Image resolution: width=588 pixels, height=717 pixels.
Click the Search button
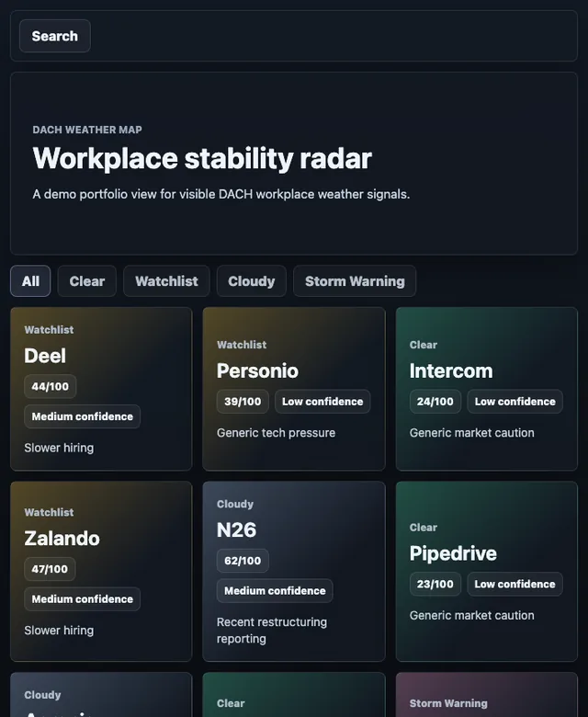[55, 36]
